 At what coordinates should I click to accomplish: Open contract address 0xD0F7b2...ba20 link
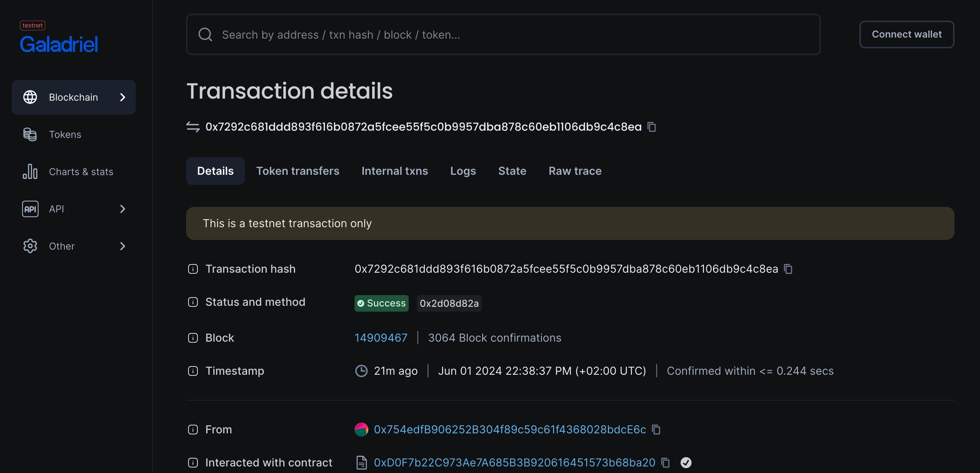click(x=514, y=463)
